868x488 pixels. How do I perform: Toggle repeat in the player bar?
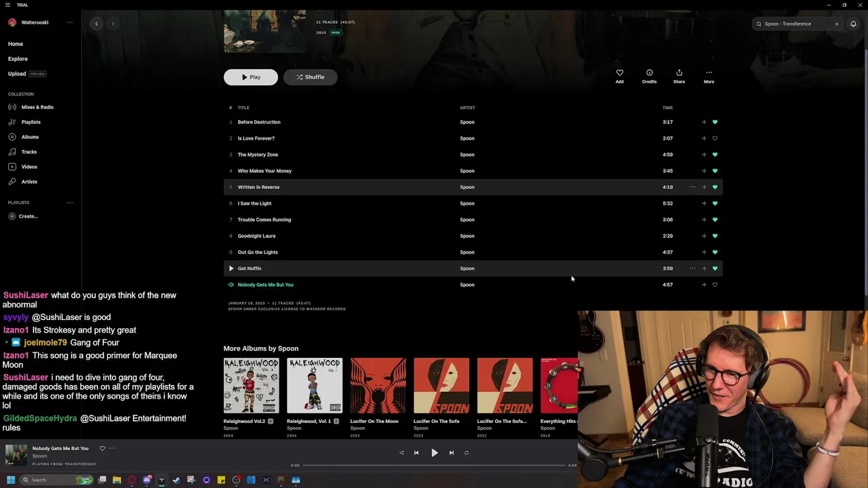(x=467, y=453)
